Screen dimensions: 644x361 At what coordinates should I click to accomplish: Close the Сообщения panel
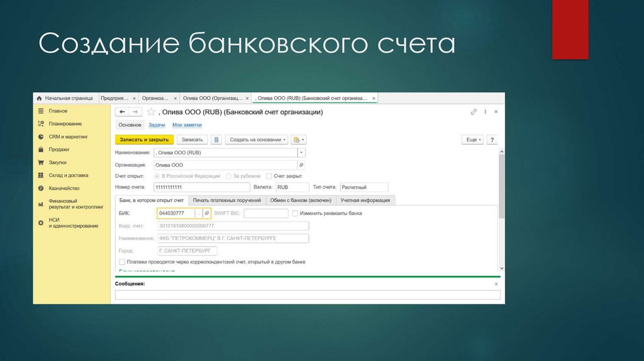click(496, 284)
